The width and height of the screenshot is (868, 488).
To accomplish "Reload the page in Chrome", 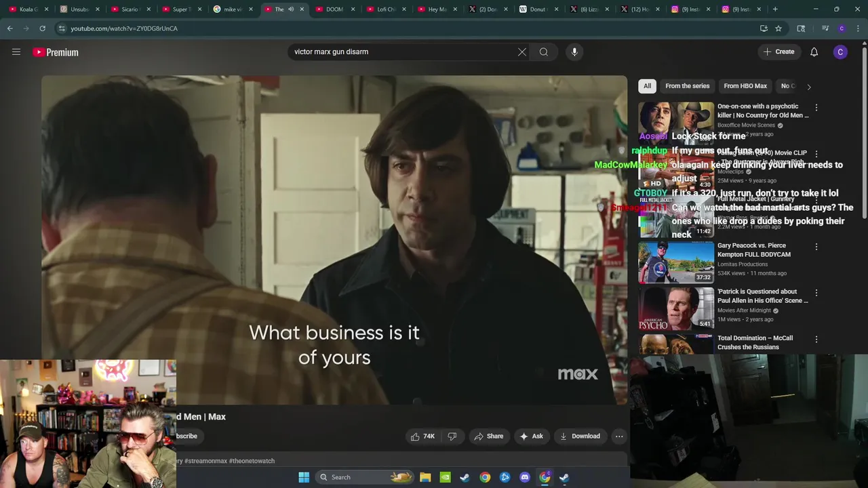I will pos(42,28).
